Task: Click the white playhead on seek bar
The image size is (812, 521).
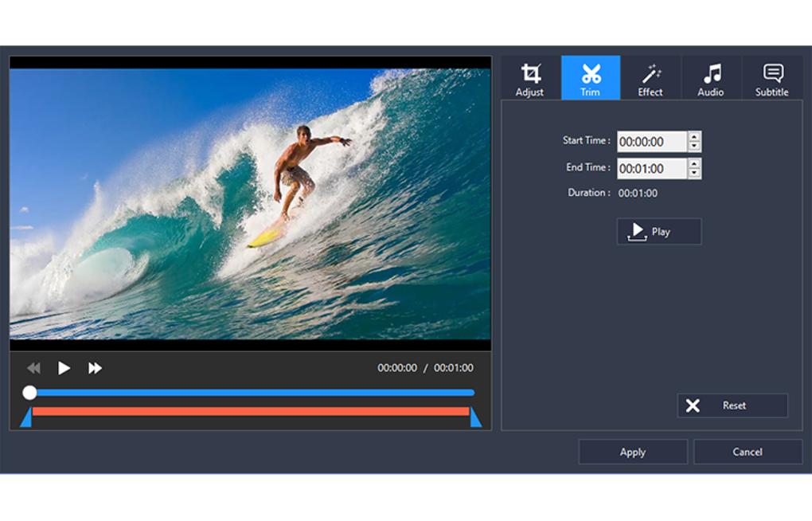Action: coord(29,393)
